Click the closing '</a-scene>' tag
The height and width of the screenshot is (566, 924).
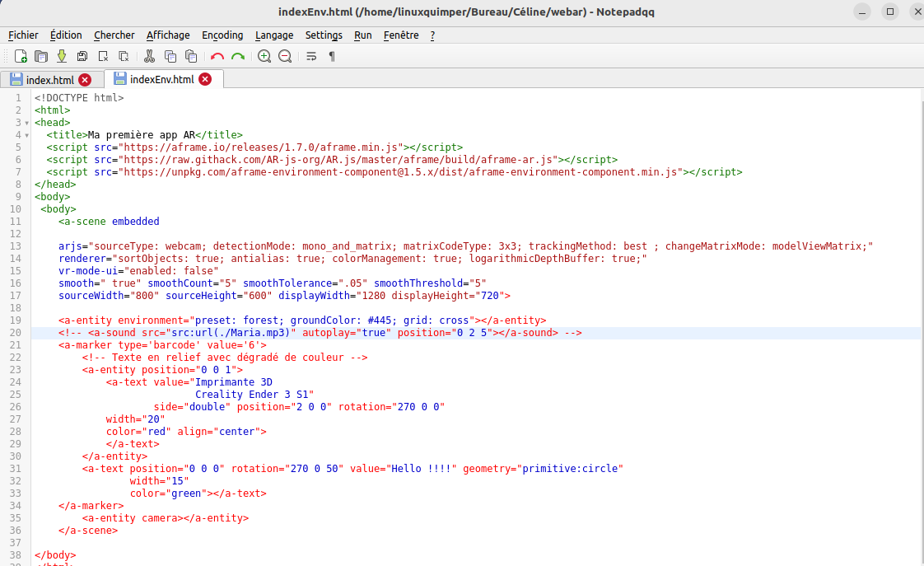pos(88,531)
